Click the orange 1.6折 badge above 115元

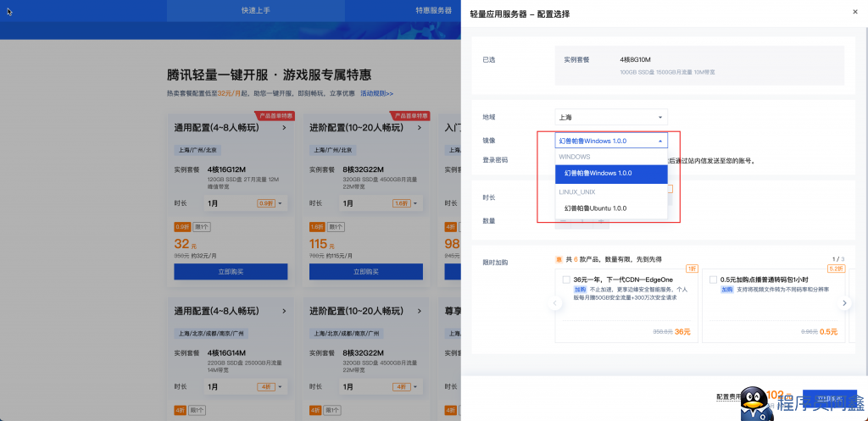[317, 227]
